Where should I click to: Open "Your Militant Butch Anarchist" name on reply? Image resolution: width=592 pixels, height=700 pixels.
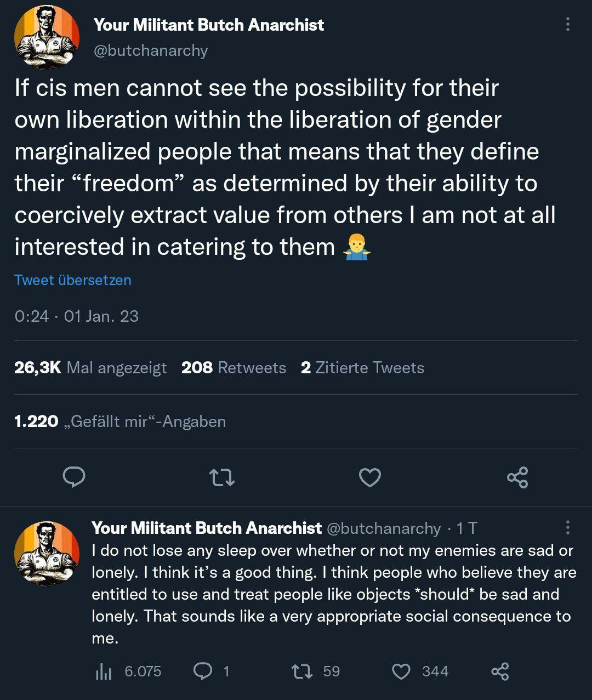(207, 528)
